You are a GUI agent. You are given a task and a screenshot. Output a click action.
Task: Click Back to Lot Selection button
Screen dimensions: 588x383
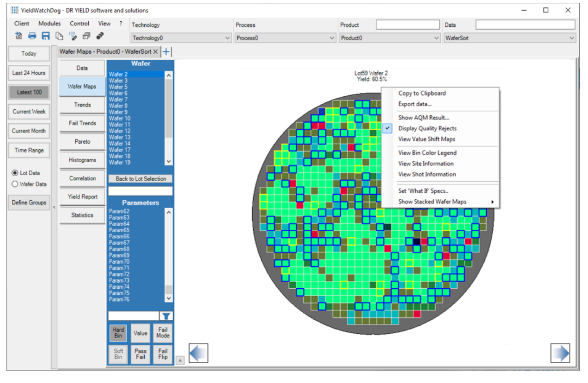click(x=141, y=179)
